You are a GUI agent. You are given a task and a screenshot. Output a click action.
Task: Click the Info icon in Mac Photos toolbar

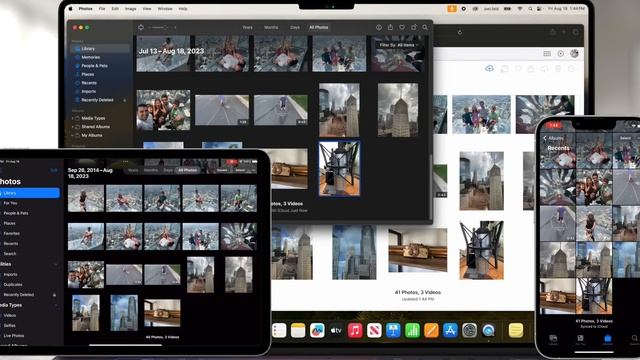[379, 27]
